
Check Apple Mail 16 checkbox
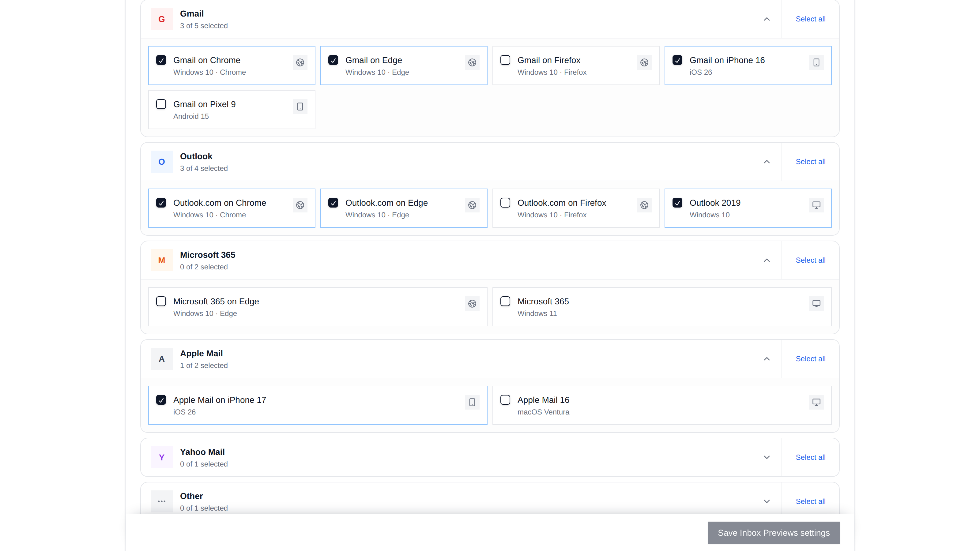point(505,400)
